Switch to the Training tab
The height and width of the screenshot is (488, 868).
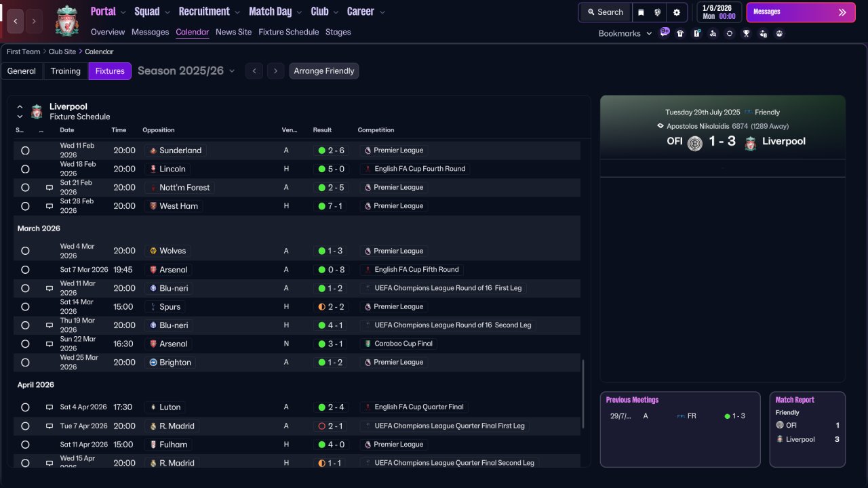(66, 70)
